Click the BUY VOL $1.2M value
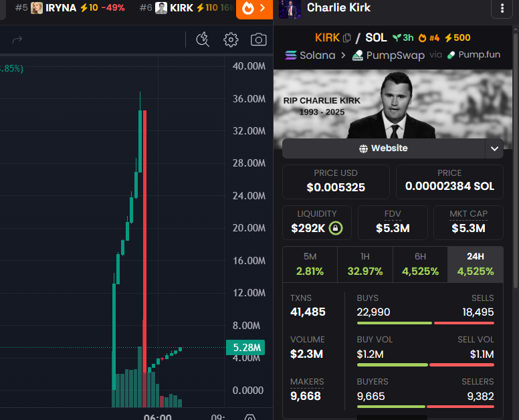 tap(370, 354)
